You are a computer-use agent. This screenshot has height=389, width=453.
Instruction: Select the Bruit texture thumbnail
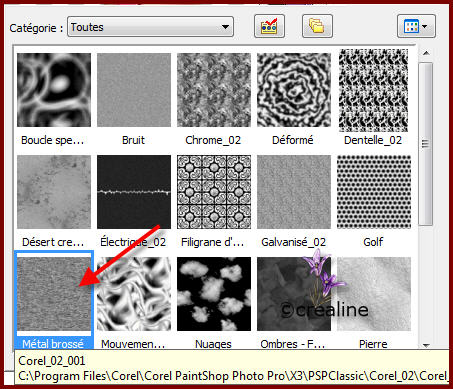point(134,90)
